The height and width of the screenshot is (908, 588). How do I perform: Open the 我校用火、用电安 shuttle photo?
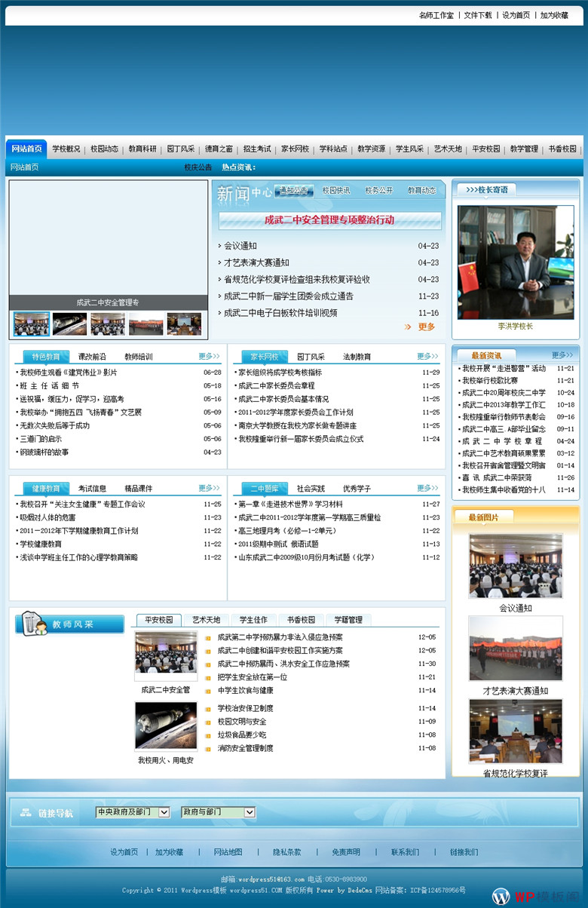(x=166, y=726)
